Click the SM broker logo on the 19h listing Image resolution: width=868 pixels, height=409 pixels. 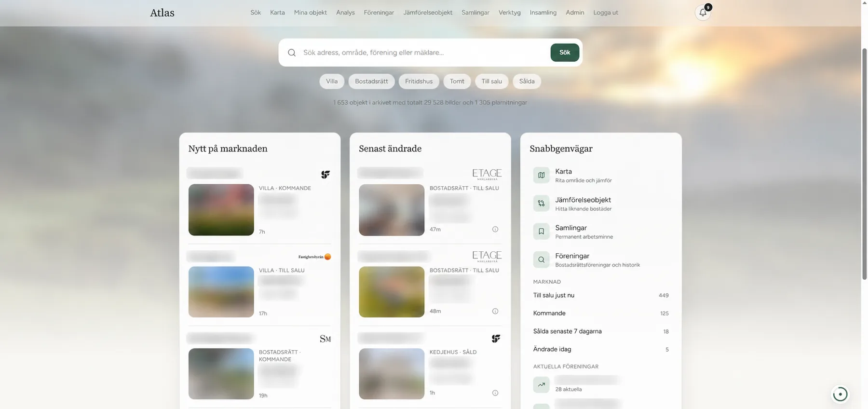[325, 339]
